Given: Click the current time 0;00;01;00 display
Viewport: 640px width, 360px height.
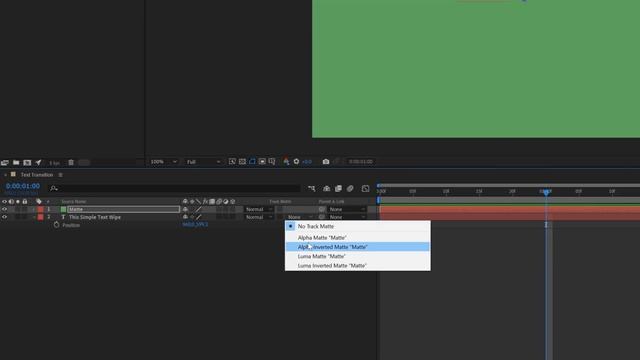Looking at the screenshot, I should (23, 186).
